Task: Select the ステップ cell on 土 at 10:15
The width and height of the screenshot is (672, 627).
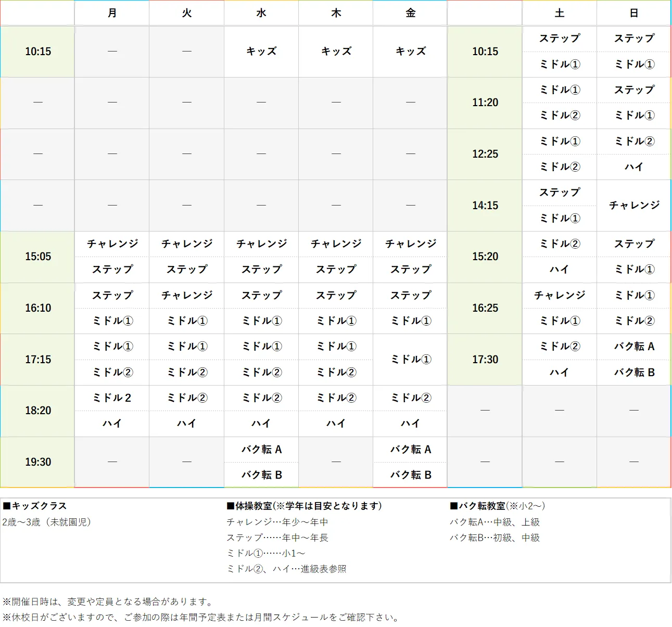Action: (559, 39)
